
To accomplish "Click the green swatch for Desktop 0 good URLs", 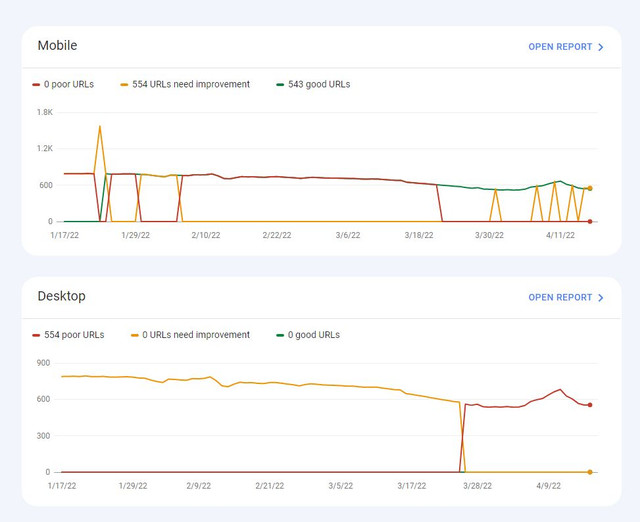I will (280, 335).
